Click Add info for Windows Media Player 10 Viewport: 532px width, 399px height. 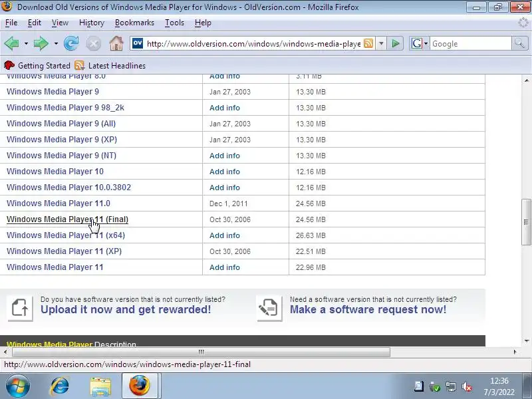pos(225,172)
